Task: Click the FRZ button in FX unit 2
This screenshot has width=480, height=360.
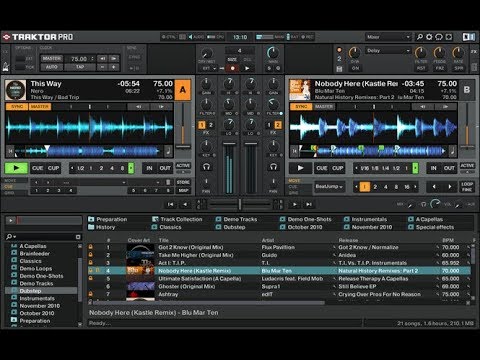Action: [x=440, y=68]
